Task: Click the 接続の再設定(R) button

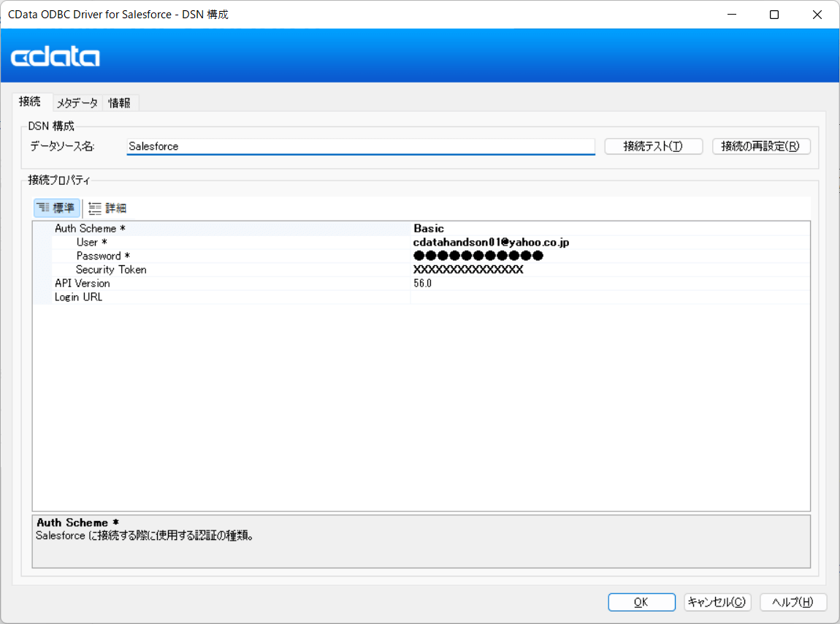Action: pos(760,146)
